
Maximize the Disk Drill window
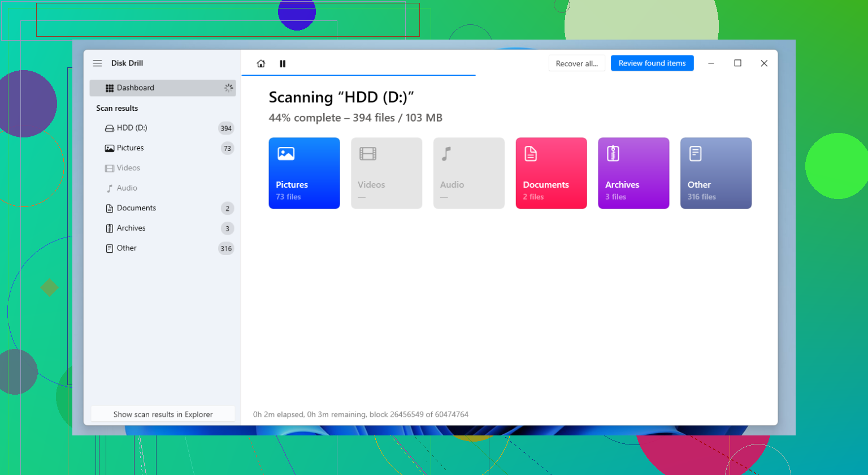click(x=737, y=63)
